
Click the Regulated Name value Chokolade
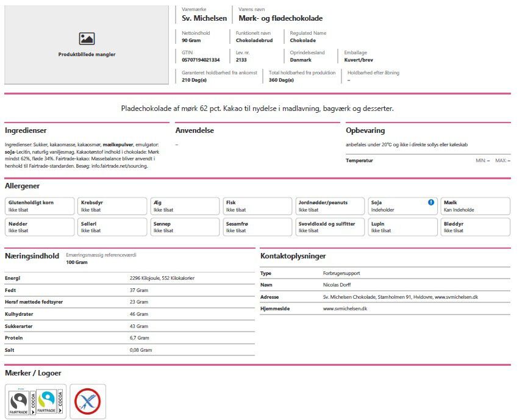tap(302, 40)
